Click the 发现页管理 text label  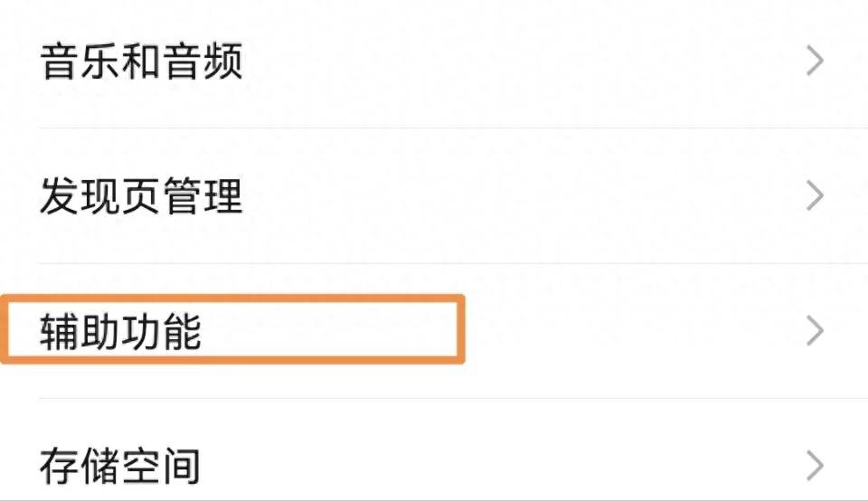pyautogui.click(x=142, y=196)
